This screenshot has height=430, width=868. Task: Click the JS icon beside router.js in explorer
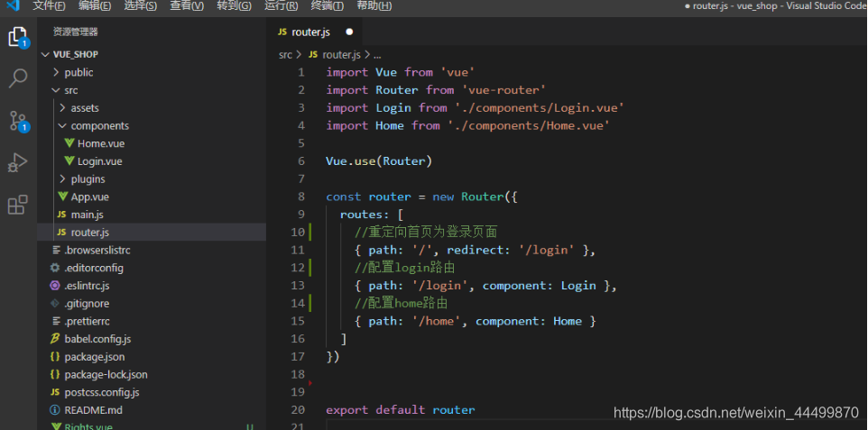pos(61,233)
